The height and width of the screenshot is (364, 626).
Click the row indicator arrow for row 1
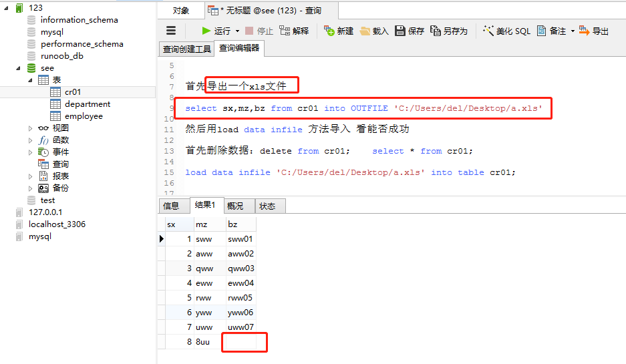click(161, 239)
